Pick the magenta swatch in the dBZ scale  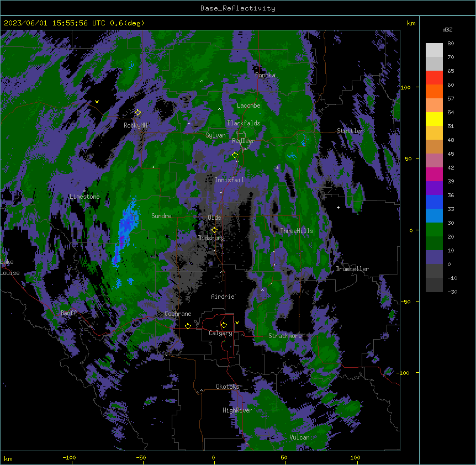(434, 174)
